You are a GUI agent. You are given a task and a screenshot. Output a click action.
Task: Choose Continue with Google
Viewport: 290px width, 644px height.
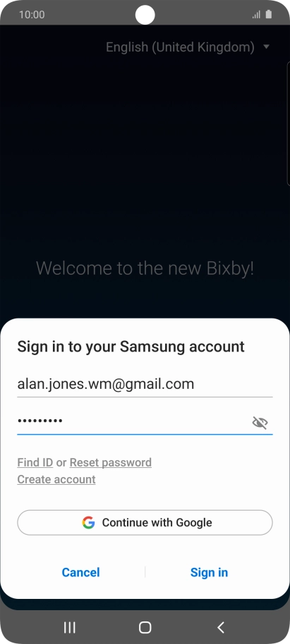(x=145, y=522)
